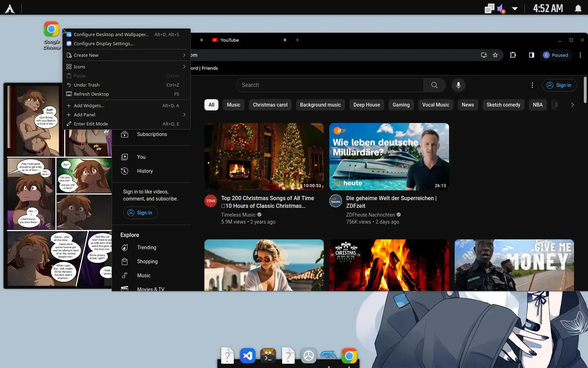Image resolution: width=588 pixels, height=368 pixels.
Task: Open Die geheime Welt der Superreichen title
Action: (x=392, y=202)
